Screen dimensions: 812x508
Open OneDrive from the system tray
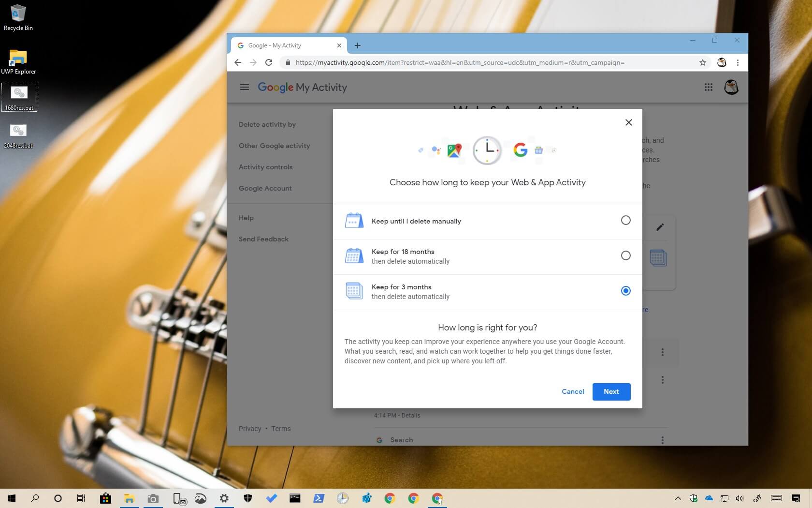click(709, 498)
